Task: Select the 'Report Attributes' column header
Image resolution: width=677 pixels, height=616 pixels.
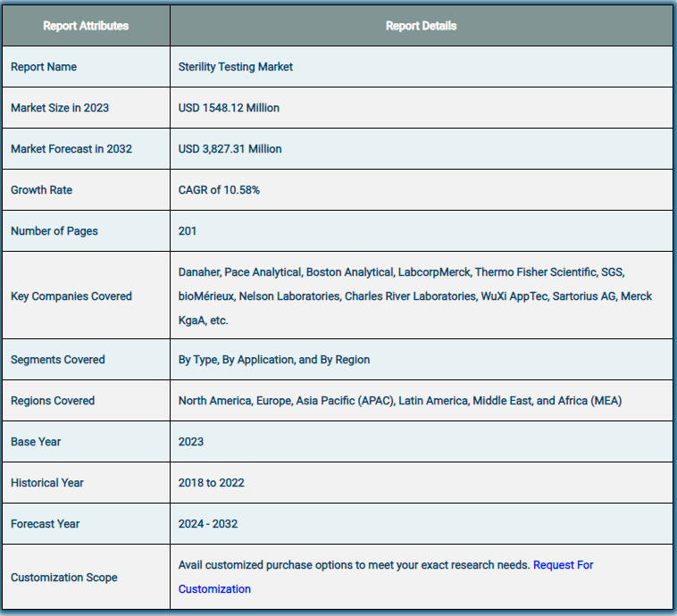Action: 86,26
